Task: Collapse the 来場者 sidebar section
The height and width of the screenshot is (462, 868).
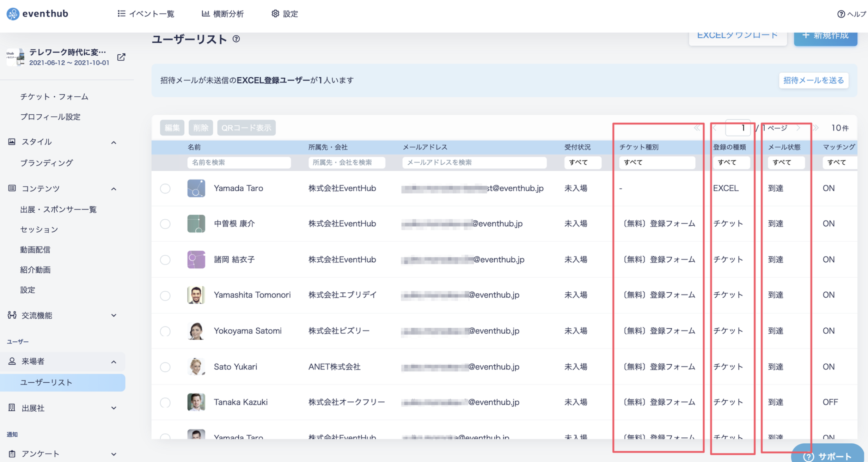Action: (114, 362)
